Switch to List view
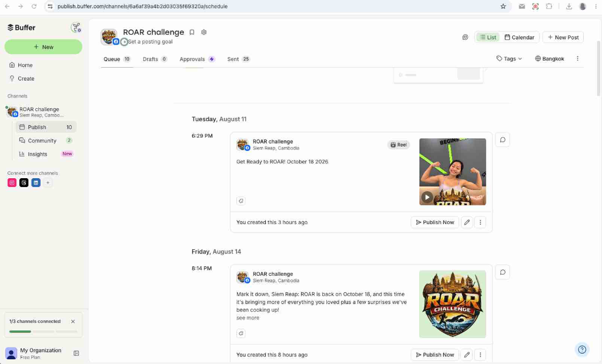602x364 pixels. (x=488, y=37)
